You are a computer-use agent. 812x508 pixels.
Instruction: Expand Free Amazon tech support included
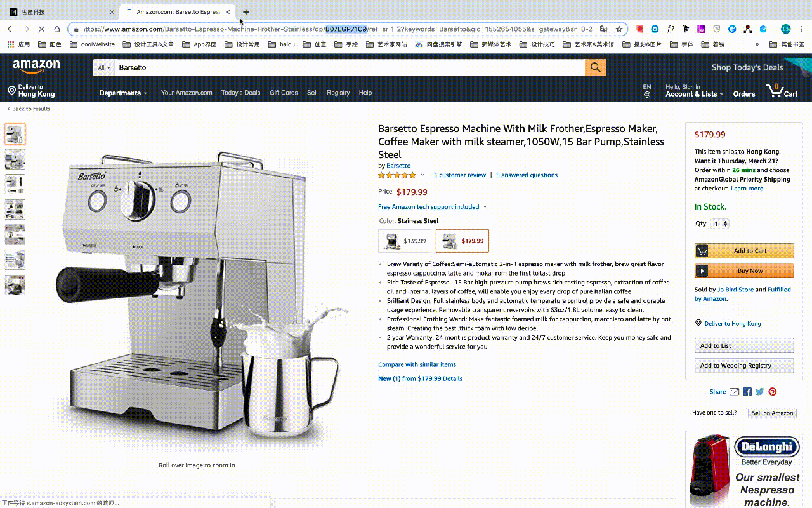433,207
